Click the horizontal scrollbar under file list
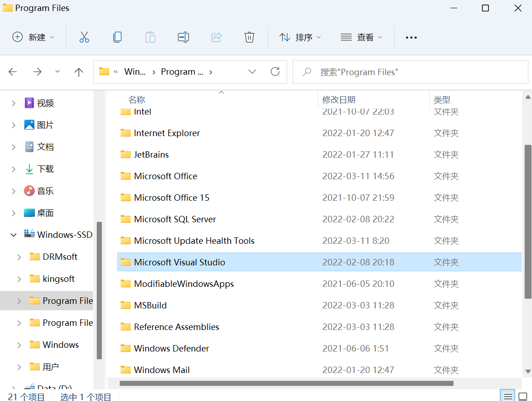 (286, 384)
